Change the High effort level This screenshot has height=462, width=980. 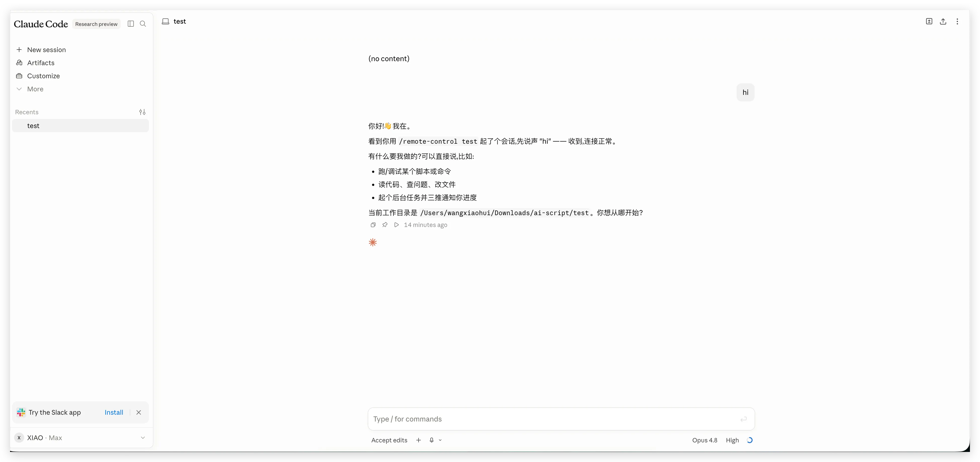[732, 440]
